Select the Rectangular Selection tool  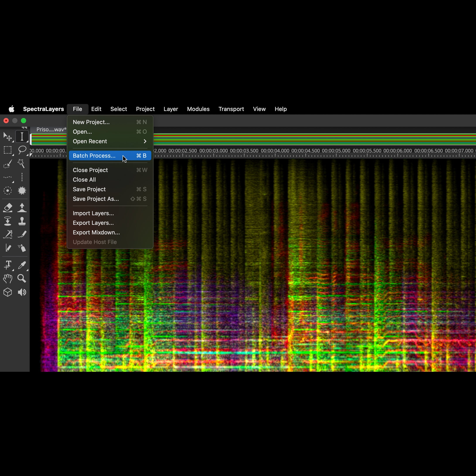pyautogui.click(x=8, y=150)
